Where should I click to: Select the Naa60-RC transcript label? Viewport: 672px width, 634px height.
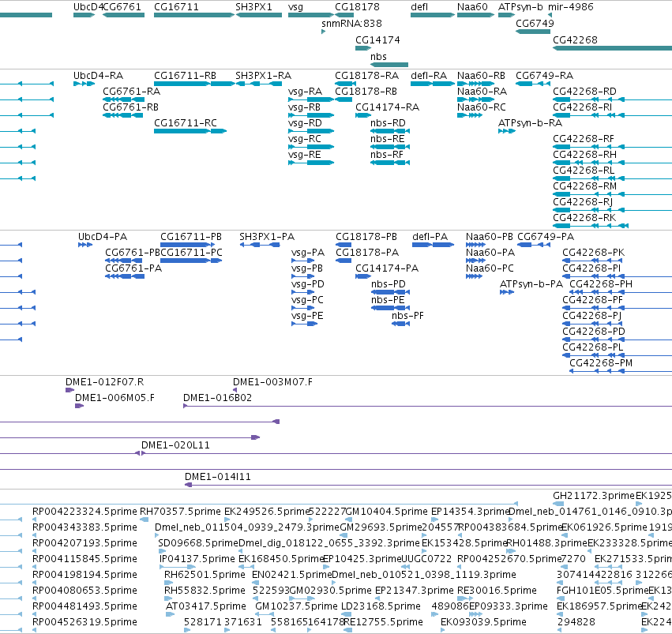click(482, 107)
